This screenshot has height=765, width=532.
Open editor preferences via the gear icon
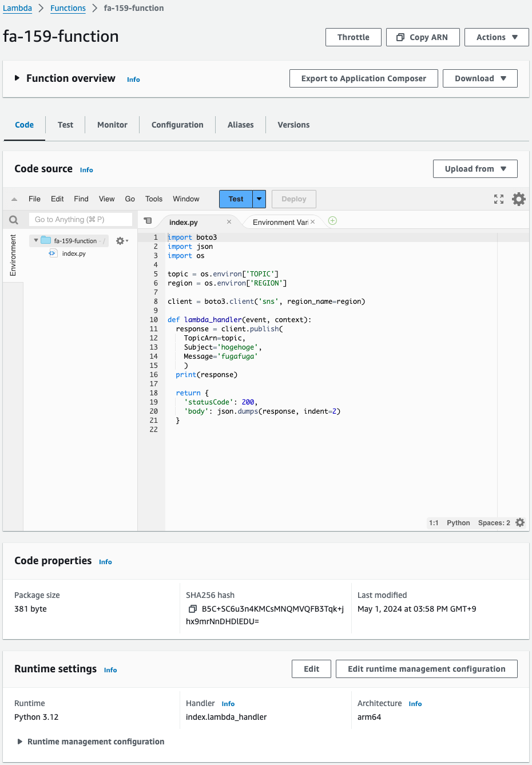pos(518,199)
